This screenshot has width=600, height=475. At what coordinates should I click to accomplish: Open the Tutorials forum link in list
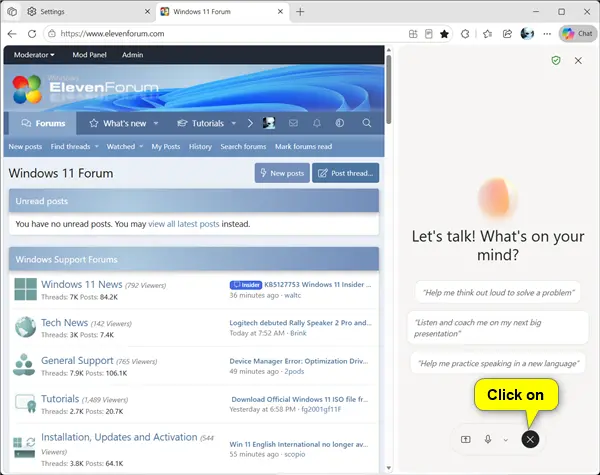coord(60,399)
